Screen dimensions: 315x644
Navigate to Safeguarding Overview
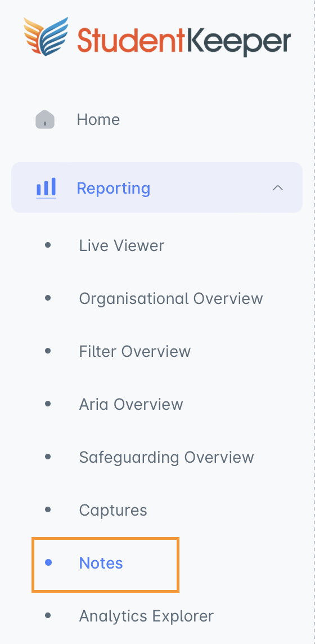coord(166,457)
